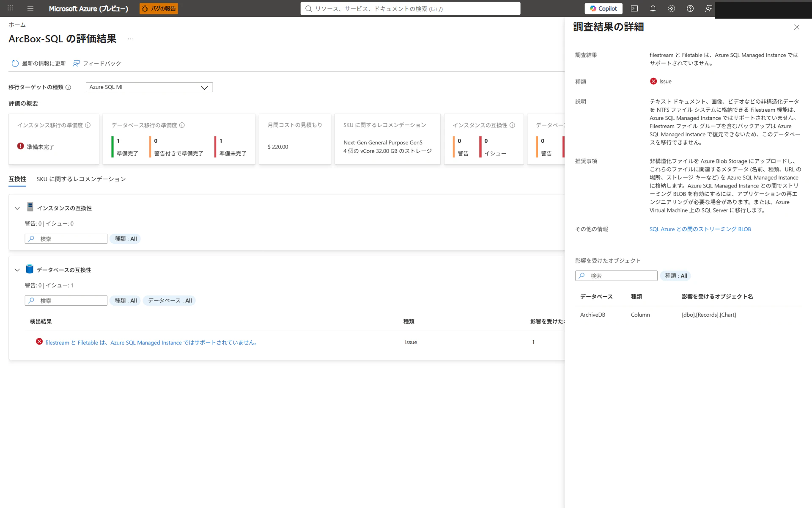Image resolution: width=812 pixels, height=508 pixels.
Task: Click the フィードバック toolbar button
Action: coord(97,63)
